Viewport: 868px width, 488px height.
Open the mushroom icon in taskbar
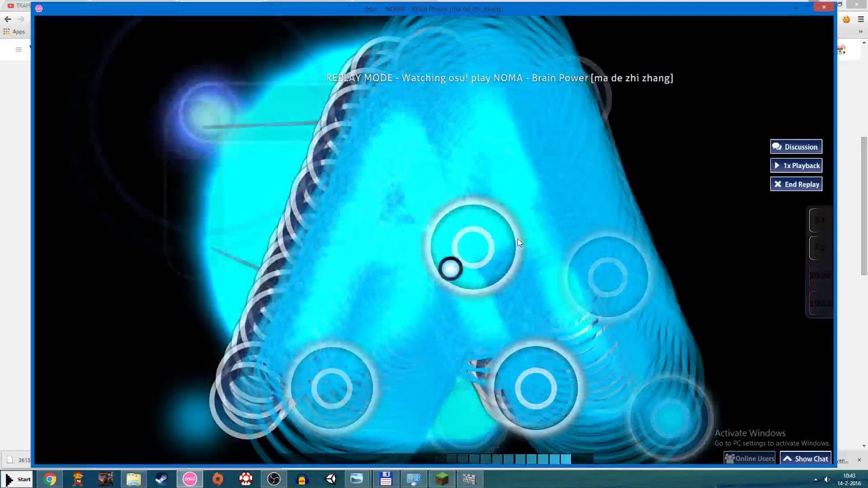245,479
